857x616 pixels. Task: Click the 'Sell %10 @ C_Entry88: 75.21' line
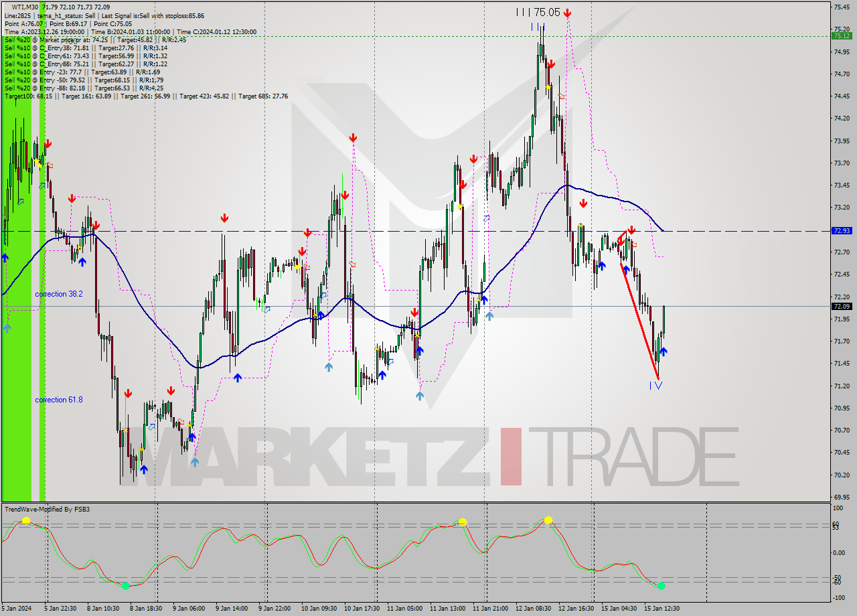[86, 64]
